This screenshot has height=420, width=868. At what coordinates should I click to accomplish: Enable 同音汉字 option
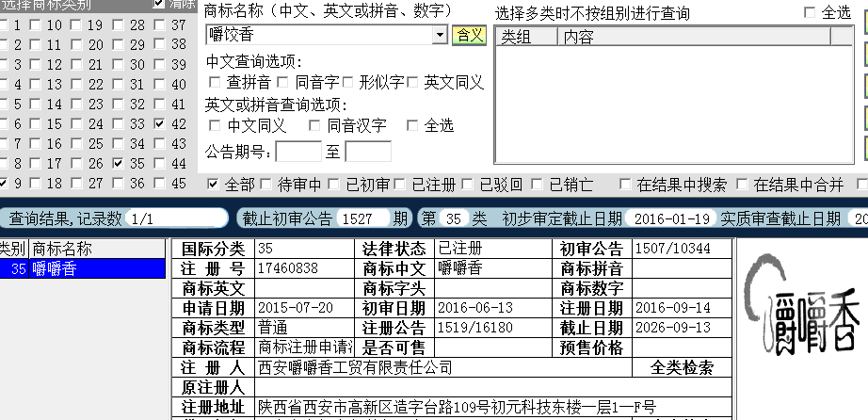[x=314, y=126]
